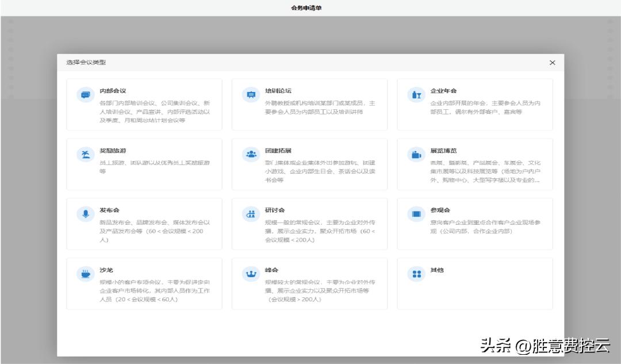
Task: Click the 会务申请单 page title
Action: [305, 8]
